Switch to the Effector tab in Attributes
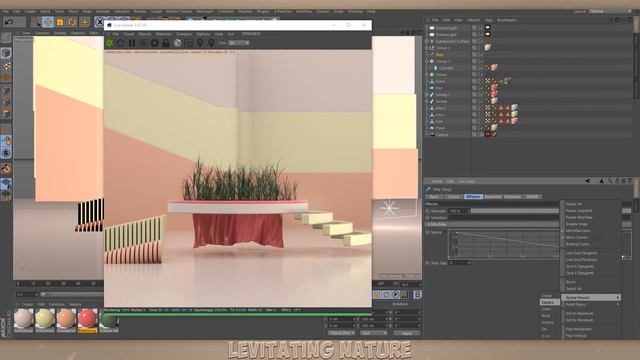The image size is (640, 360). 473,197
